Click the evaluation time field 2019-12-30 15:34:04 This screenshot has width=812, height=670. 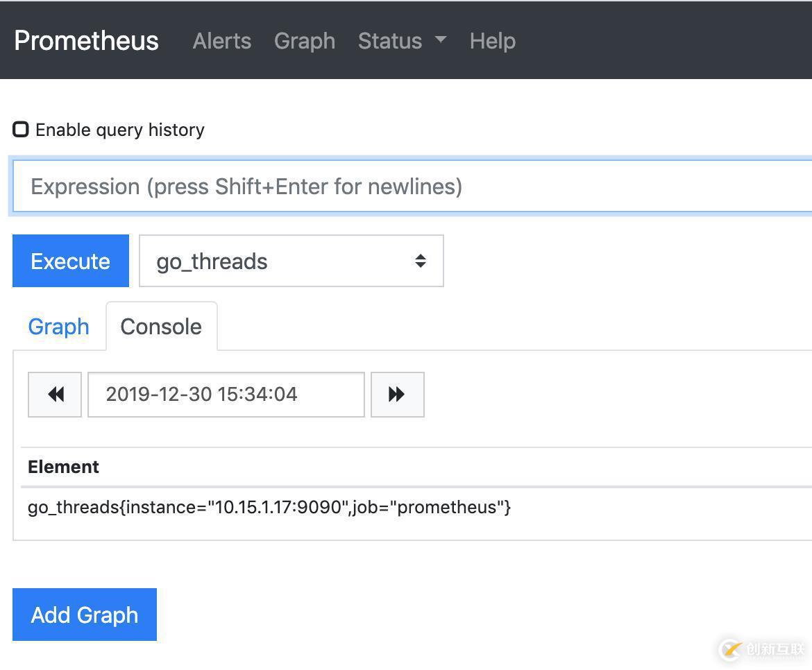pos(226,395)
